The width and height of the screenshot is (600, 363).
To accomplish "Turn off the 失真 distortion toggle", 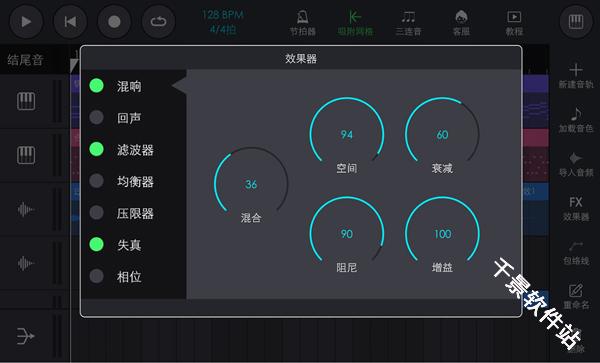I will point(96,244).
